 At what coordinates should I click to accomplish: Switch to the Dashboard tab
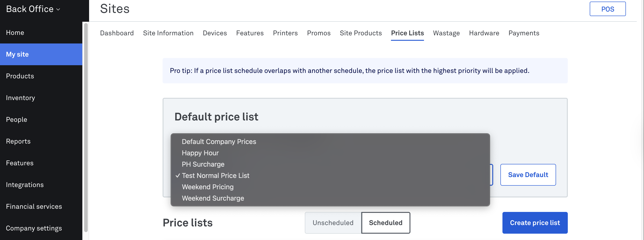pyautogui.click(x=117, y=33)
